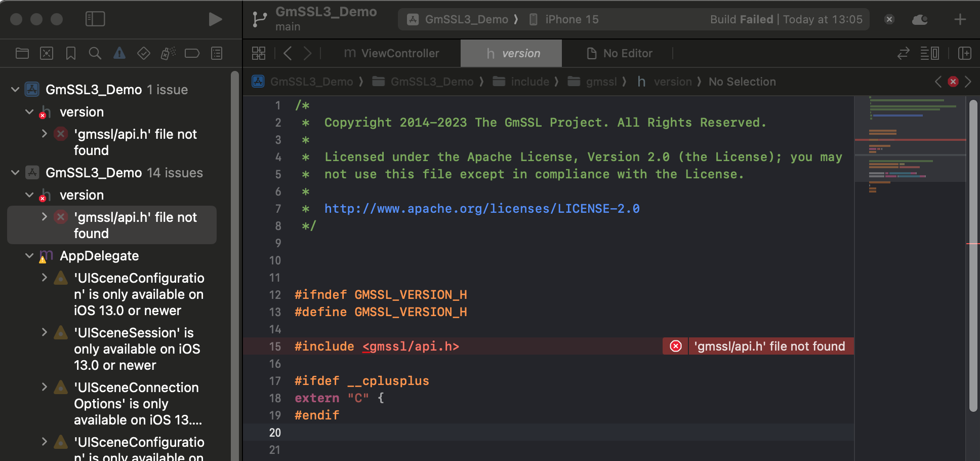Select 'UISceneSession' is only available warning text
This screenshot has height=461, width=980.
(137, 349)
